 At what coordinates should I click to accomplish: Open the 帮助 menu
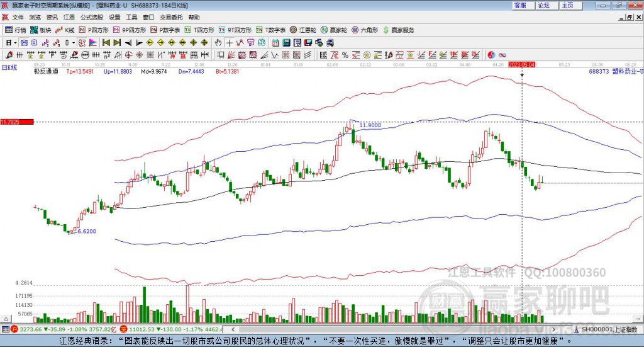[x=194, y=17]
